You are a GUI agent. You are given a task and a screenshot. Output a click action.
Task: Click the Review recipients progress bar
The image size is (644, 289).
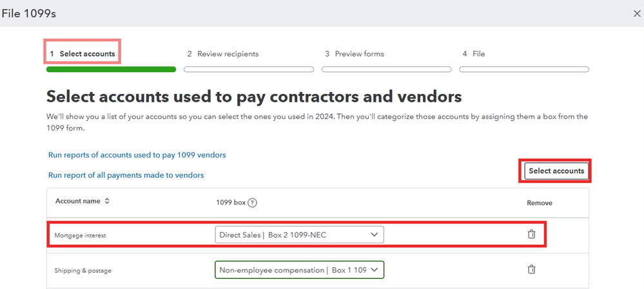tap(249, 70)
